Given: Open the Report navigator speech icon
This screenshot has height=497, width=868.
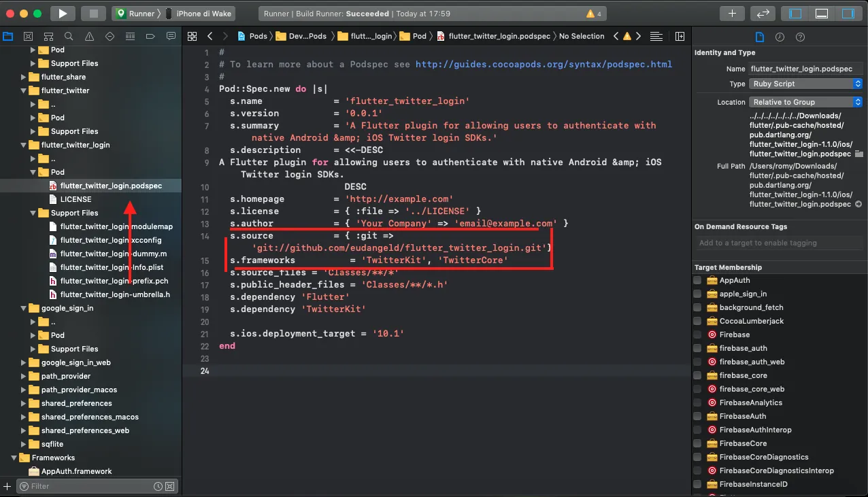Looking at the screenshot, I should click(x=171, y=36).
